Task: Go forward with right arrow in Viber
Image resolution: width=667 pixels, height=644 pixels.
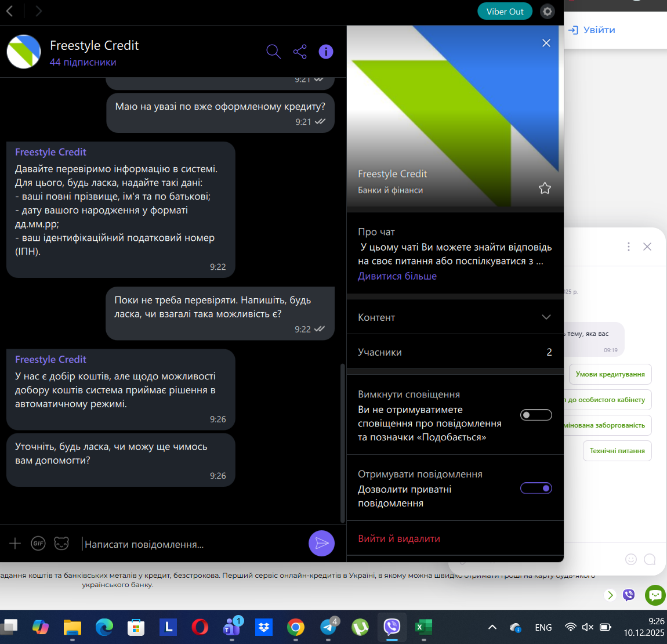Action: 38,11
